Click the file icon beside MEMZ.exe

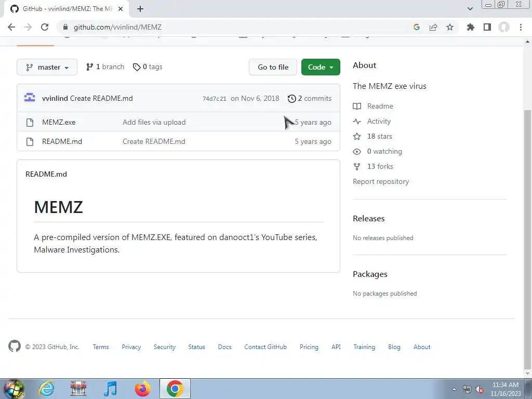click(x=30, y=123)
